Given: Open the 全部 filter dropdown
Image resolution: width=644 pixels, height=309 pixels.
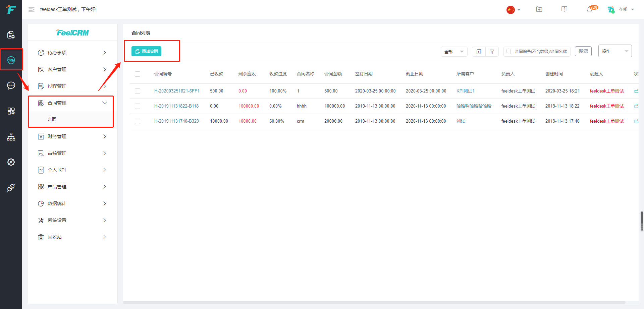Looking at the screenshot, I should coord(454,52).
